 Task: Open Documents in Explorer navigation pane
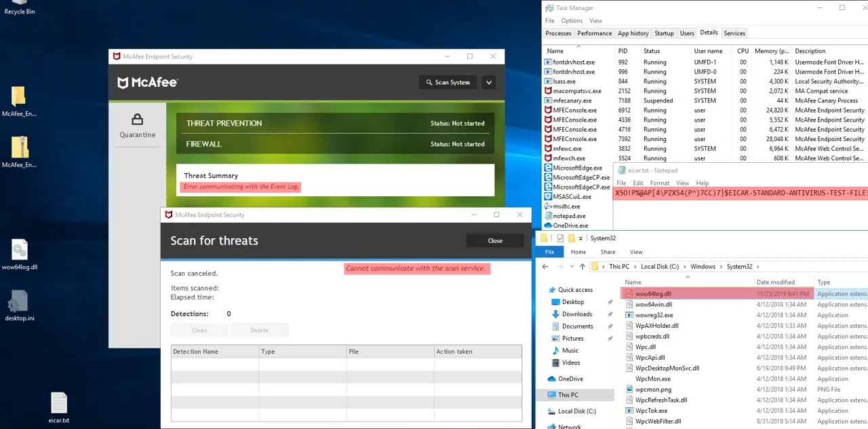click(578, 327)
